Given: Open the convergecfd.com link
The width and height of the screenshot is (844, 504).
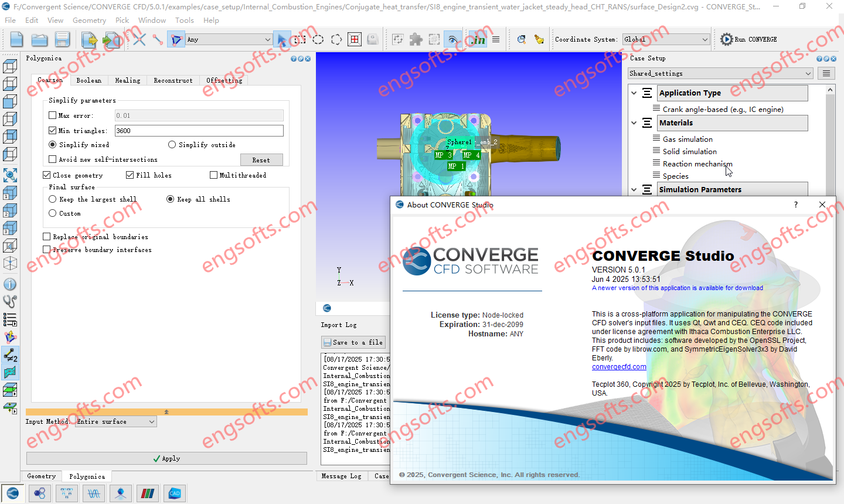Looking at the screenshot, I should coord(619,367).
